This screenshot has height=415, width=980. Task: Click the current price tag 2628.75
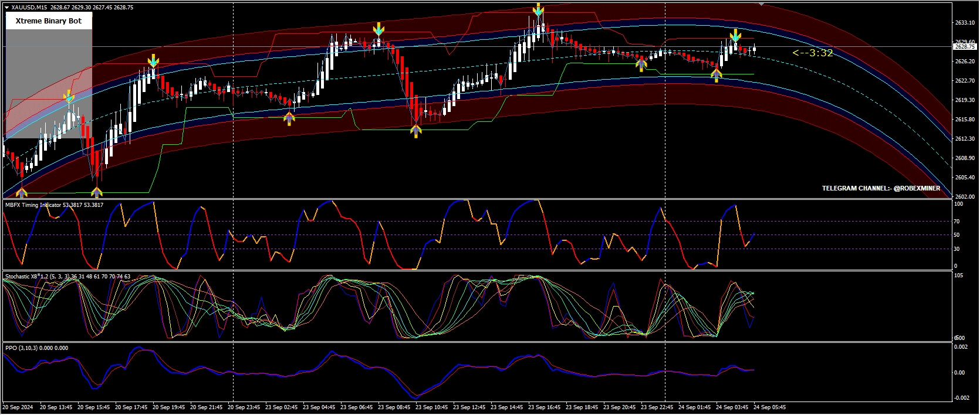pyautogui.click(x=965, y=46)
